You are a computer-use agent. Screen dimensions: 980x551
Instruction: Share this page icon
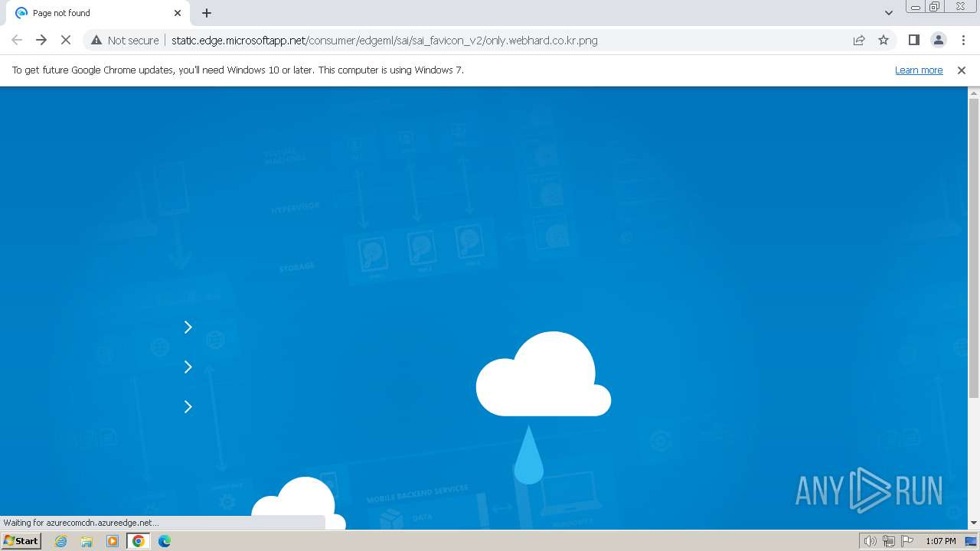pyautogui.click(x=859, y=40)
